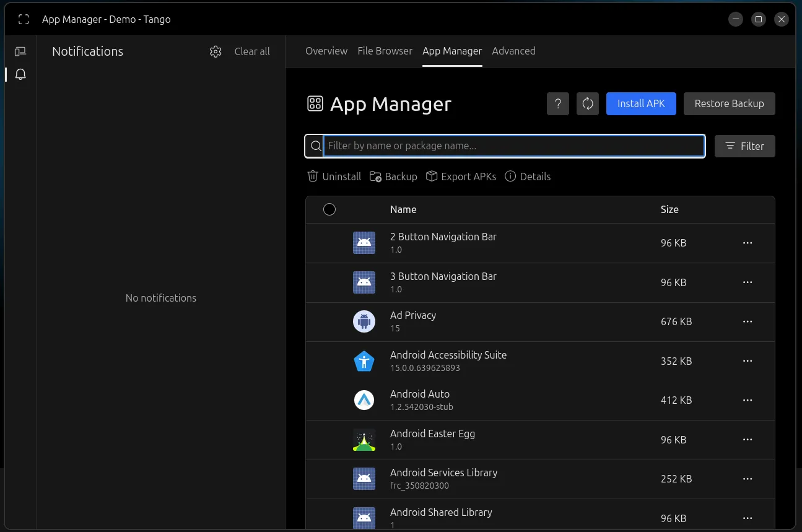Refresh the app list

pos(587,103)
